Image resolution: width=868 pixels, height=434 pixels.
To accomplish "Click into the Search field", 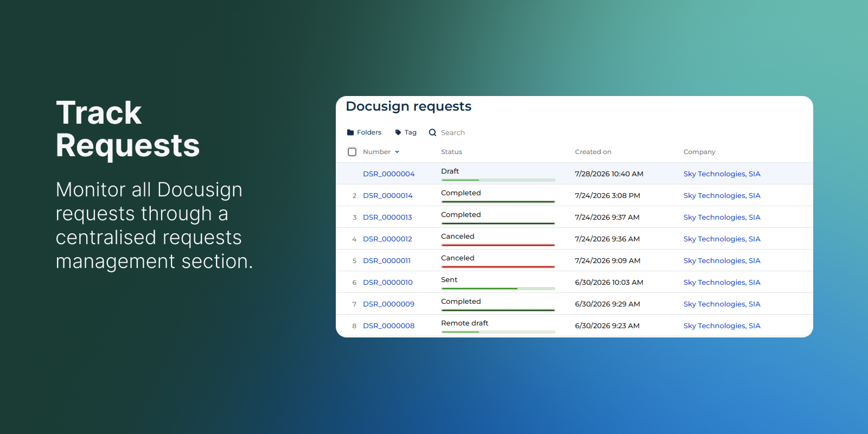I will tap(453, 133).
